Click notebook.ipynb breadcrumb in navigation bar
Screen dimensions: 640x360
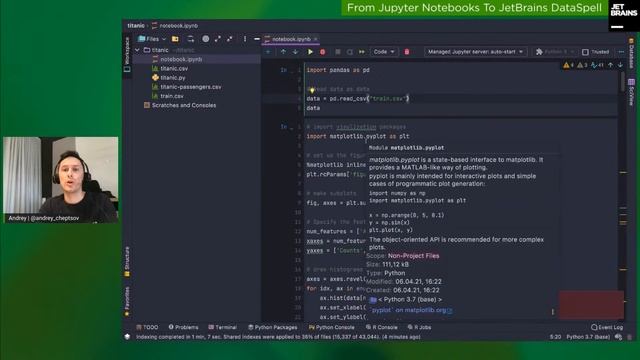[x=175, y=25]
